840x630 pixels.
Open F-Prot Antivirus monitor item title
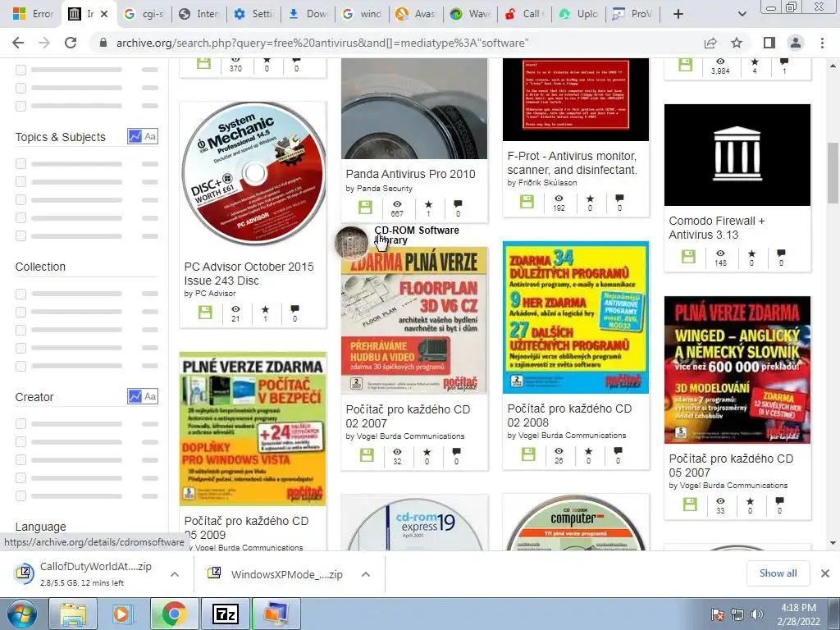tap(572, 163)
